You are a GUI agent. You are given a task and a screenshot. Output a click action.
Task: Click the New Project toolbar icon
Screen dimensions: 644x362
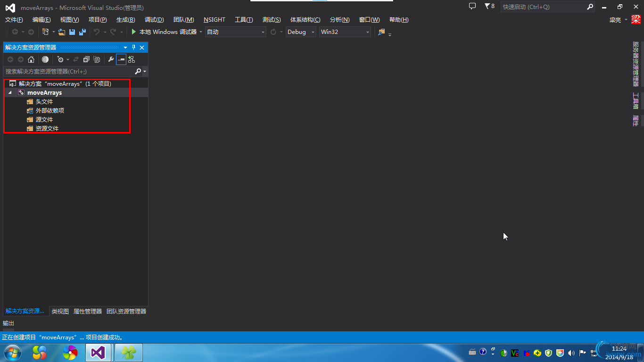[46, 32]
